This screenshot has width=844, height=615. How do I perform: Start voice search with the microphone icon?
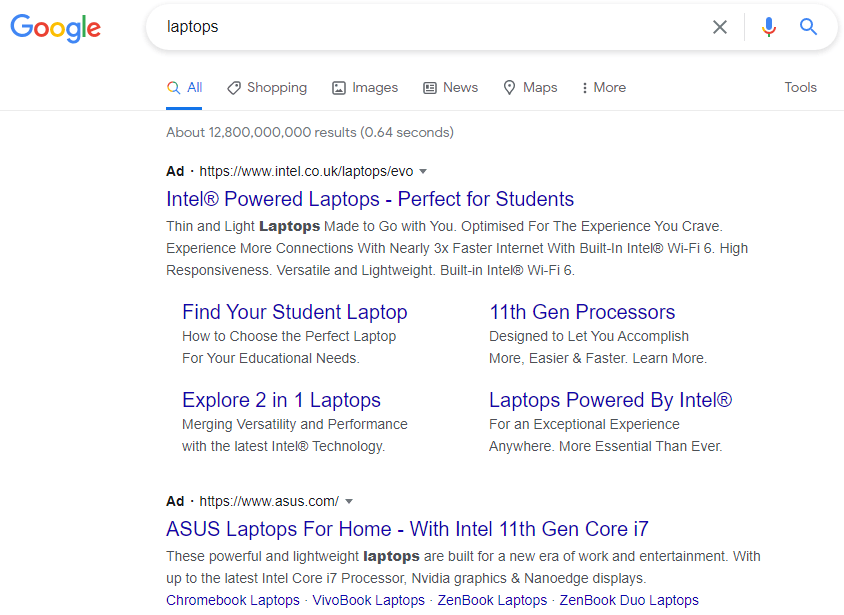pyautogui.click(x=769, y=27)
